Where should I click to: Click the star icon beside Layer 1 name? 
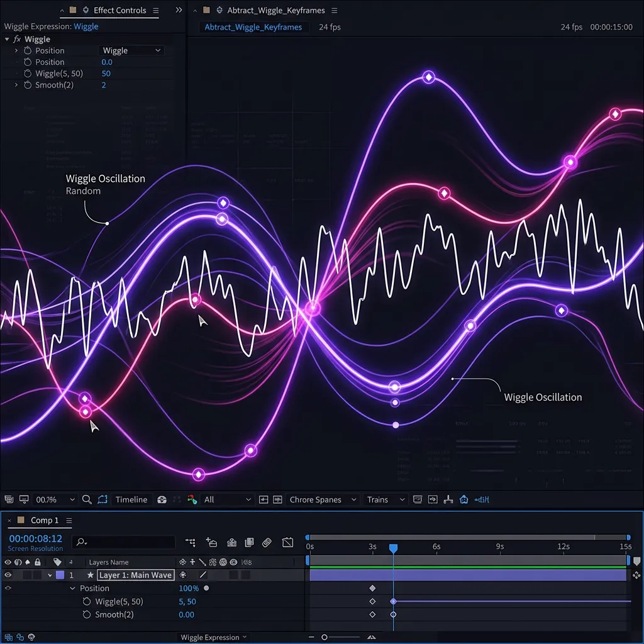point(91,575)
